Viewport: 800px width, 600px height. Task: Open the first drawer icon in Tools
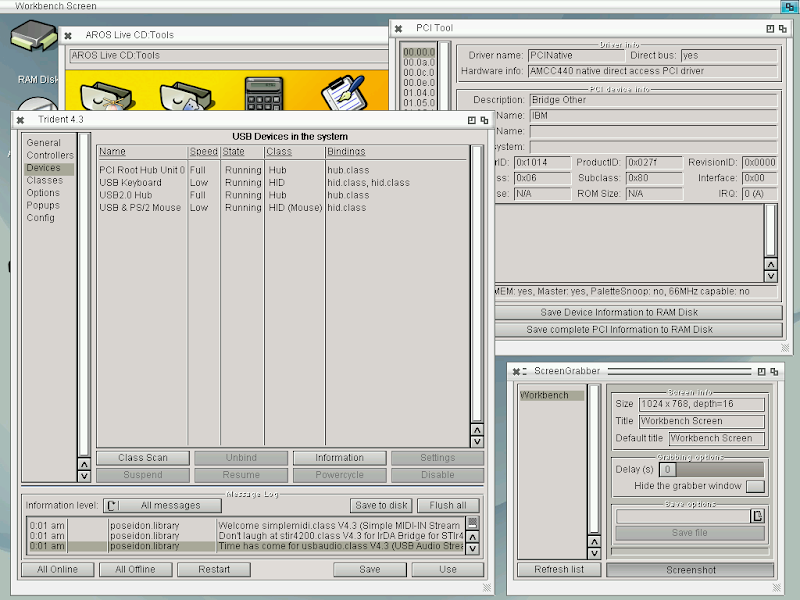coord(105,96)
